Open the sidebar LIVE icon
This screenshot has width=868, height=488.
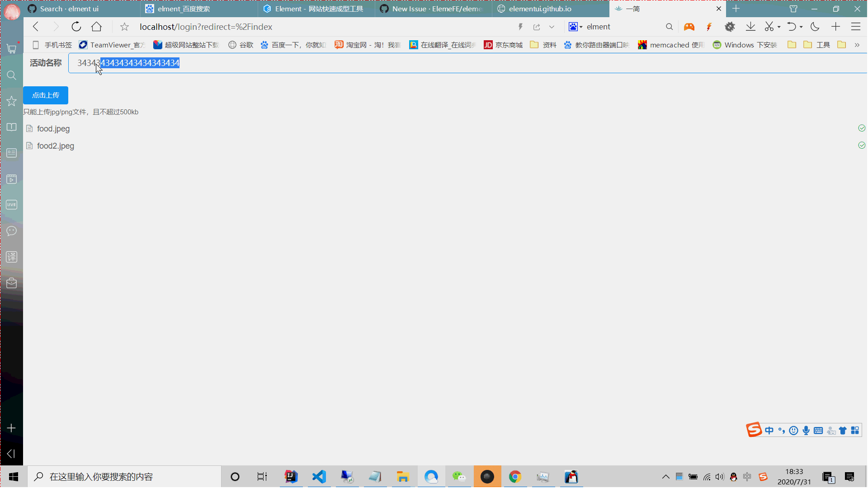click(x=12, y=205)
